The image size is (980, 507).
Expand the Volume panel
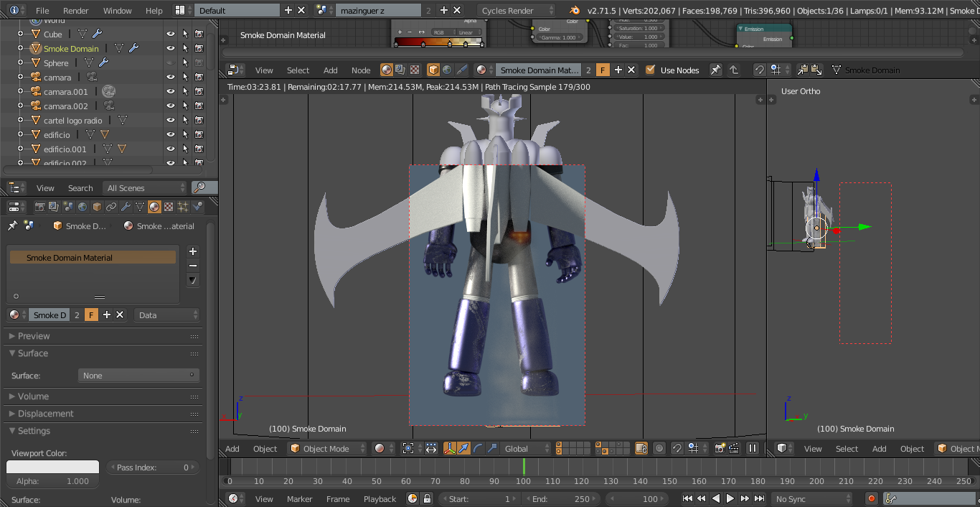(x=33, y=396)
